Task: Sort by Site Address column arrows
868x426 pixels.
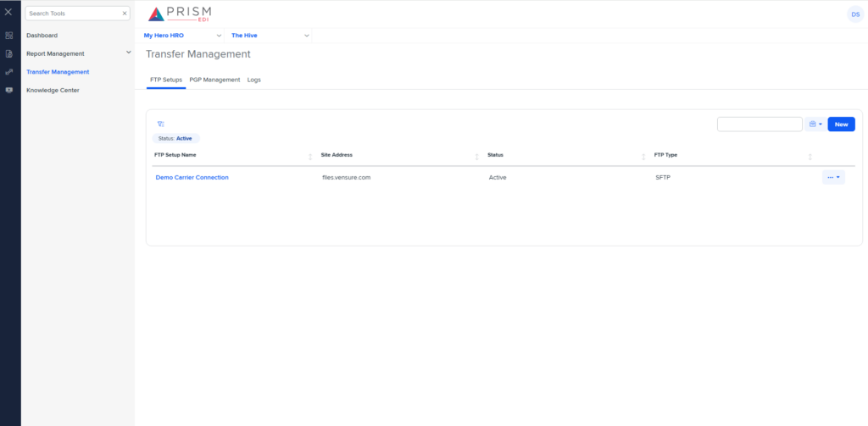Action: 476,158
